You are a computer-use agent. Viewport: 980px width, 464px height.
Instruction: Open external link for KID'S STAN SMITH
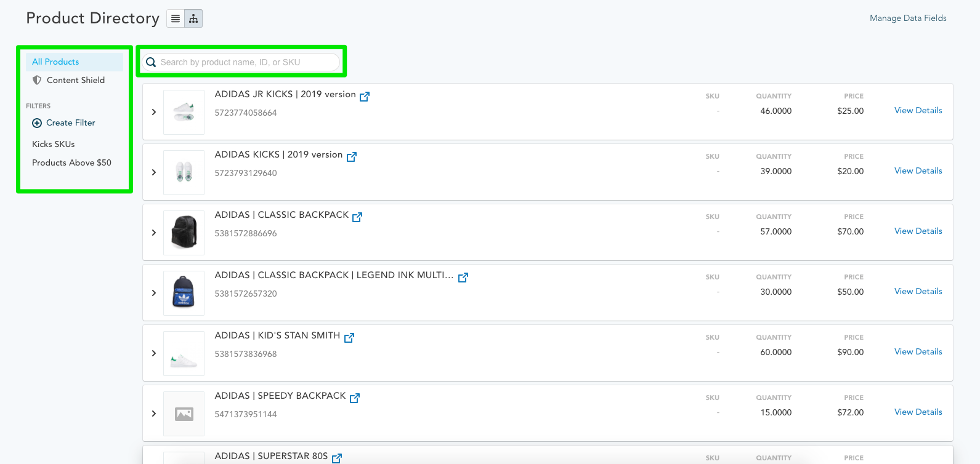pyautogui.click(x=349, y=338)
